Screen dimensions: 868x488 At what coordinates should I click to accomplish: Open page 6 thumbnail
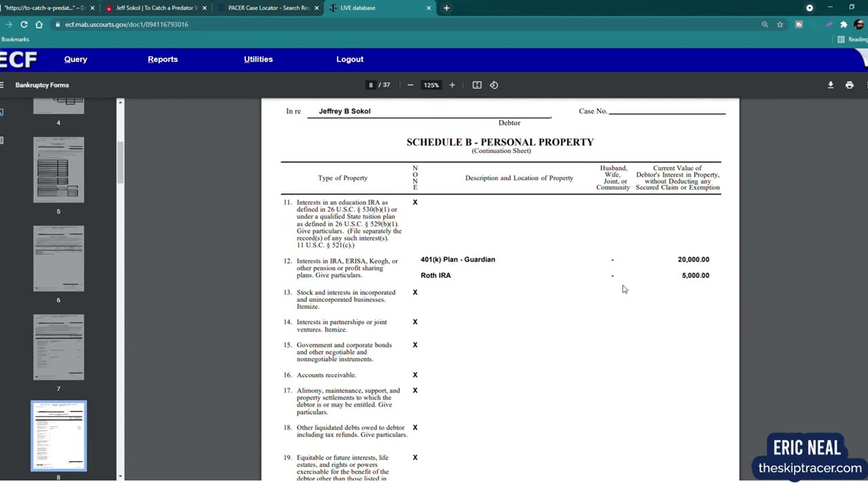click(59, 258)
